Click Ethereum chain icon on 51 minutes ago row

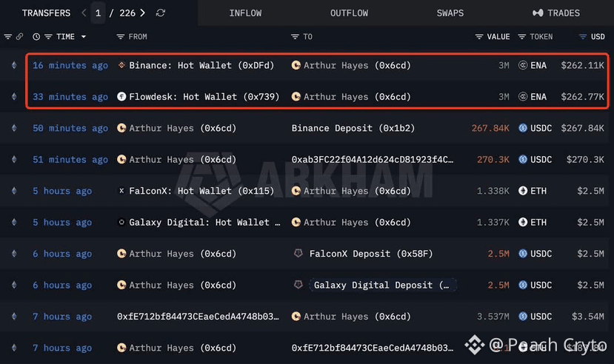(x=14, y=160)
